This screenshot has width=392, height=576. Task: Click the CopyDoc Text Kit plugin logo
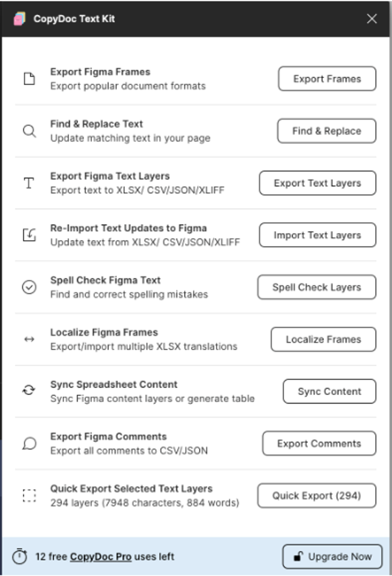click(x=19, y=19)
